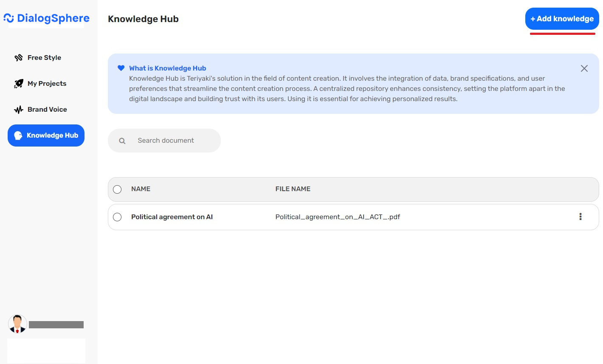Select the checkbox for Political agreement on AI
Viewport: 603px width, 364px height.
[117, 217]
